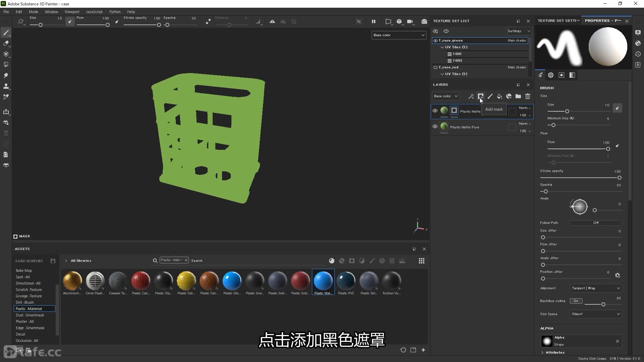Select the Polygon fill tool in left toolbar

6,65
